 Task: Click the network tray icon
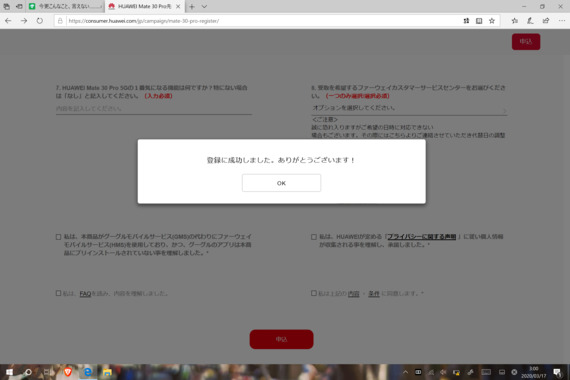[431, 372]
